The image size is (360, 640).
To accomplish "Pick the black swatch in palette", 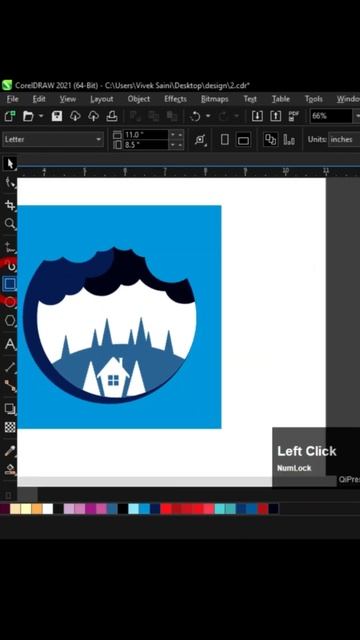I will click(123, 509).
